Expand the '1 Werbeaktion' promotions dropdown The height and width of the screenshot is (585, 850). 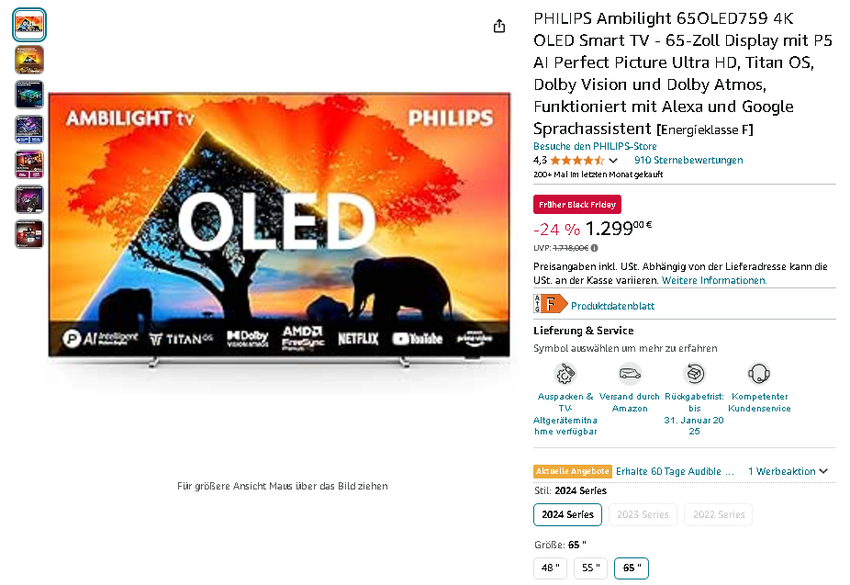coord(789,471)
